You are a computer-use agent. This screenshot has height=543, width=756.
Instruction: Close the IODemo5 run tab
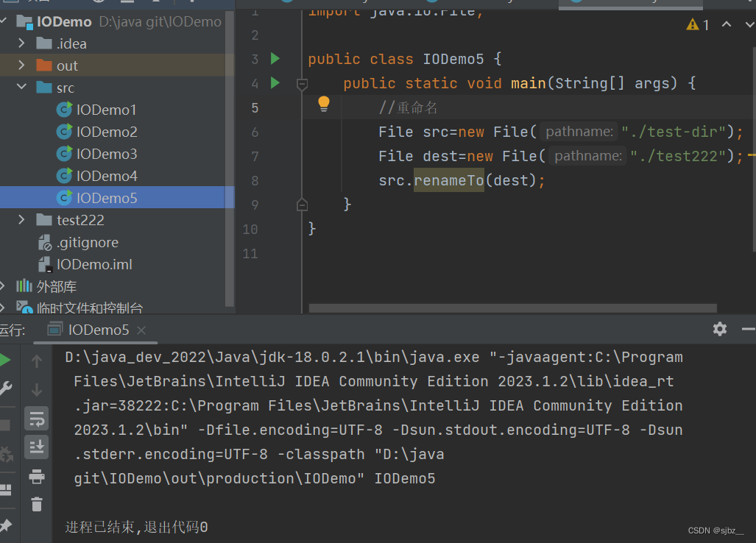coord(141,330)
